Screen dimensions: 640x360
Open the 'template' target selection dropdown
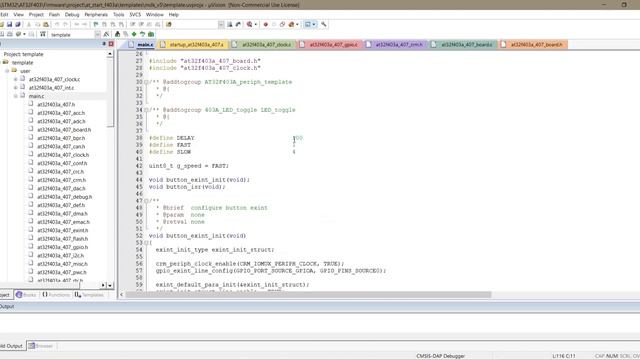point(98,35)
